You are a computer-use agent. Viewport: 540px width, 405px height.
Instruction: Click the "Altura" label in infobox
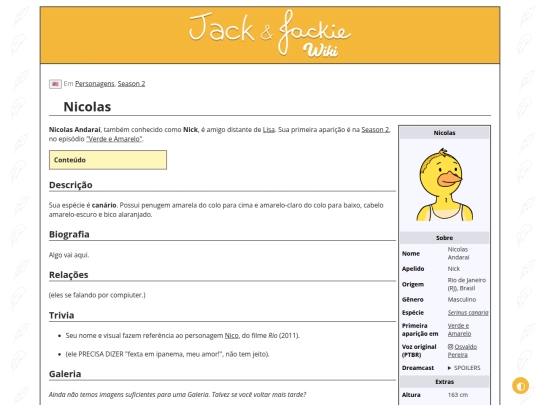click(x=411, y=395)
